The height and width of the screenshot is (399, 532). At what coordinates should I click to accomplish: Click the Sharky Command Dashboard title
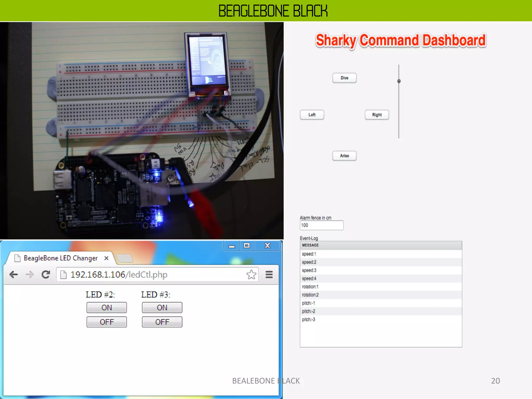coord(401,41)
